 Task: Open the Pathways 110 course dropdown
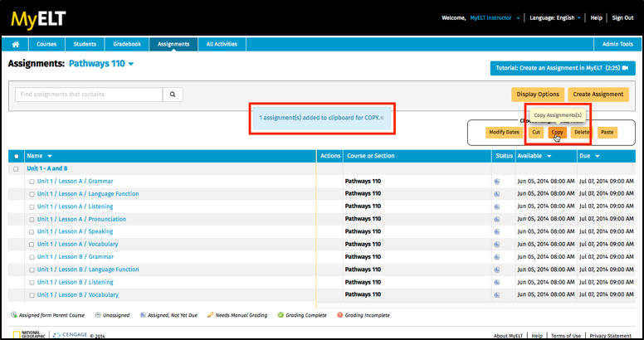[x=101, y=64]
